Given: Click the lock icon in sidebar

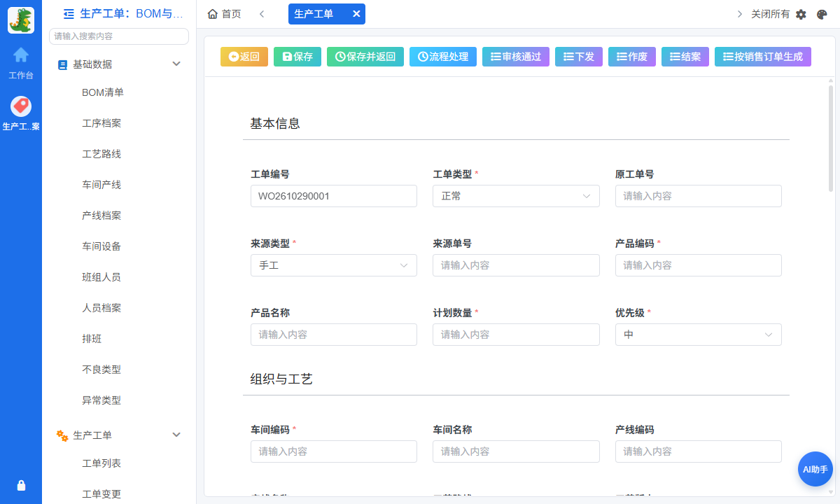Looking at the screenshot, I should click(x=21, y=485).
